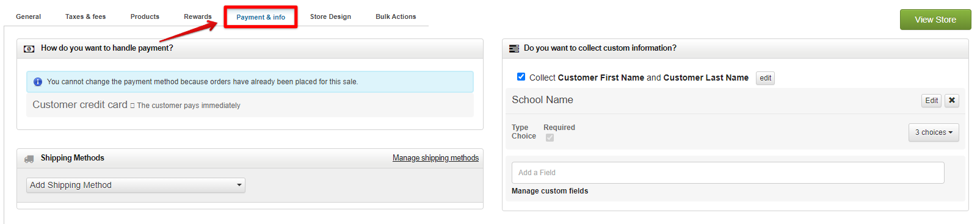Go to the Products tab
Viewport: 980px width, 224px height.
tap(145, 16)
